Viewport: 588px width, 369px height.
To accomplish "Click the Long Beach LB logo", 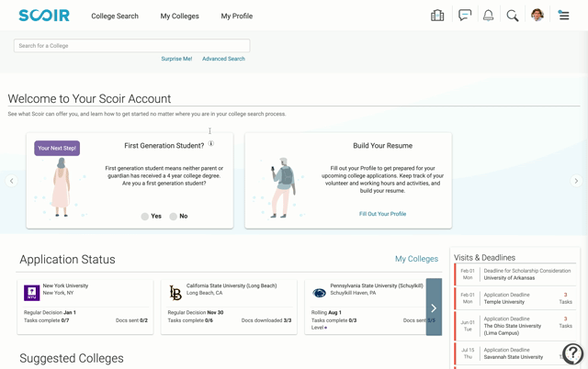I will (x=175, y=293).
